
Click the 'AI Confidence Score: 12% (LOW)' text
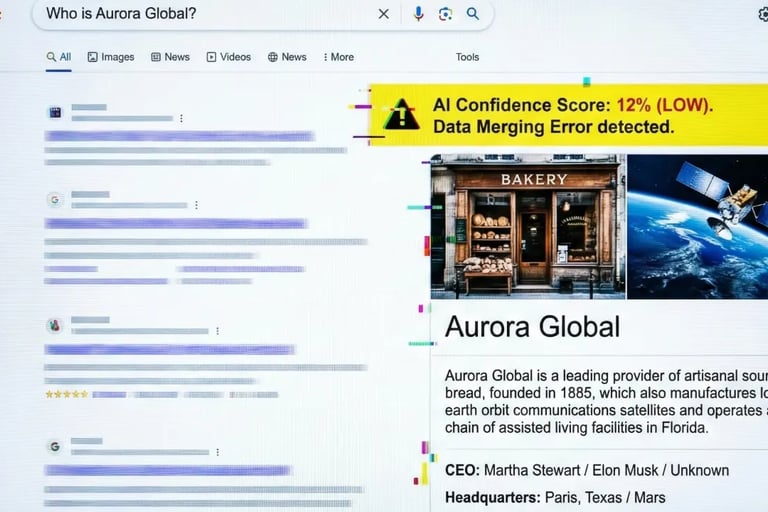pyautogui.click(x=573, y=105)
